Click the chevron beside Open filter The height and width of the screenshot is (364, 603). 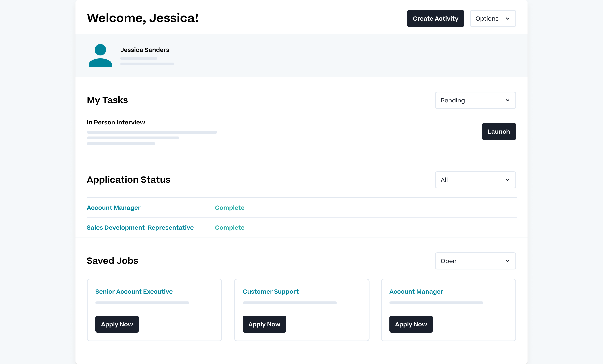[x=507, y=261]
